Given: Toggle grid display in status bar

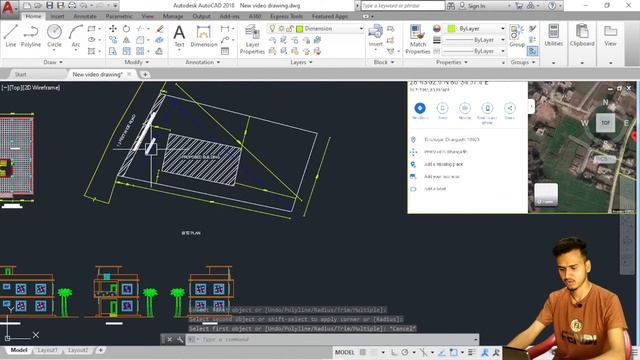Looking at the screenshot, I should (362, 352).
